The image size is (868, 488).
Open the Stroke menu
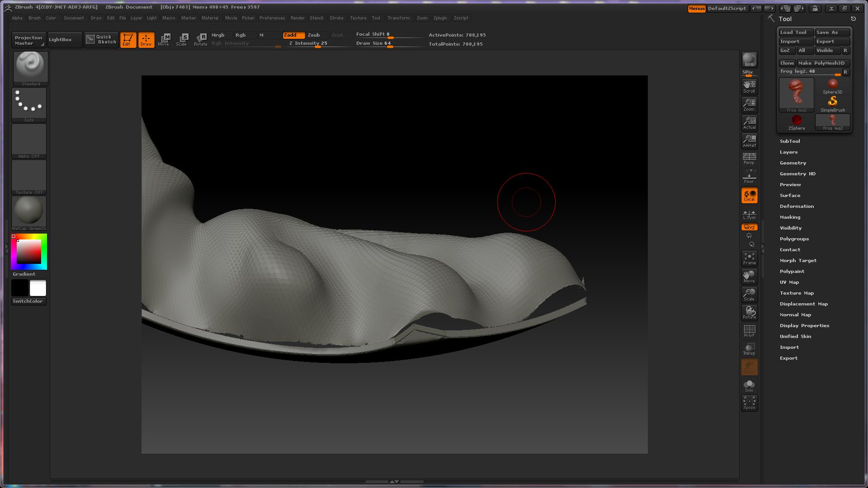tap(336, 18)
